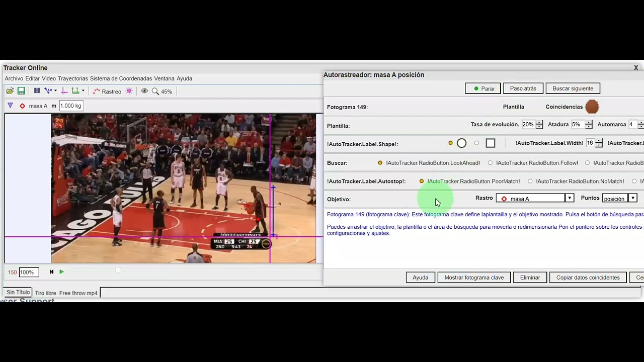Select the Follow search radio button
Screen dimensions: 644x362
pyautogui.click(x=490, y=163)
